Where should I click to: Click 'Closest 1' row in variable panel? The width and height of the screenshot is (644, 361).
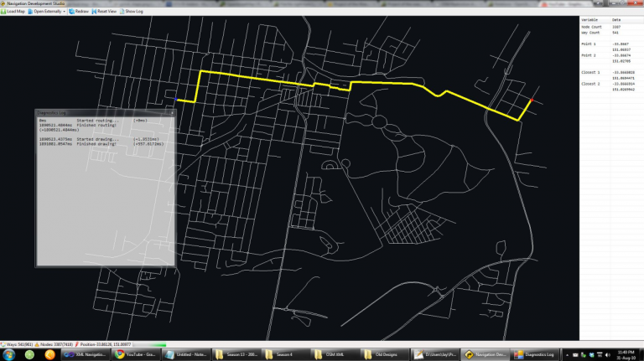click(x=611, y=73)
